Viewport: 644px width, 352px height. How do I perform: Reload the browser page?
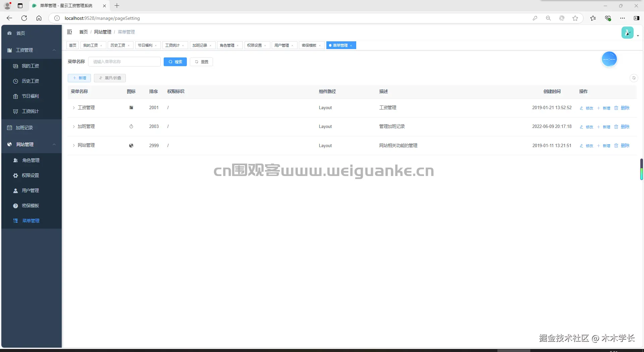click(x=24, y=18)
